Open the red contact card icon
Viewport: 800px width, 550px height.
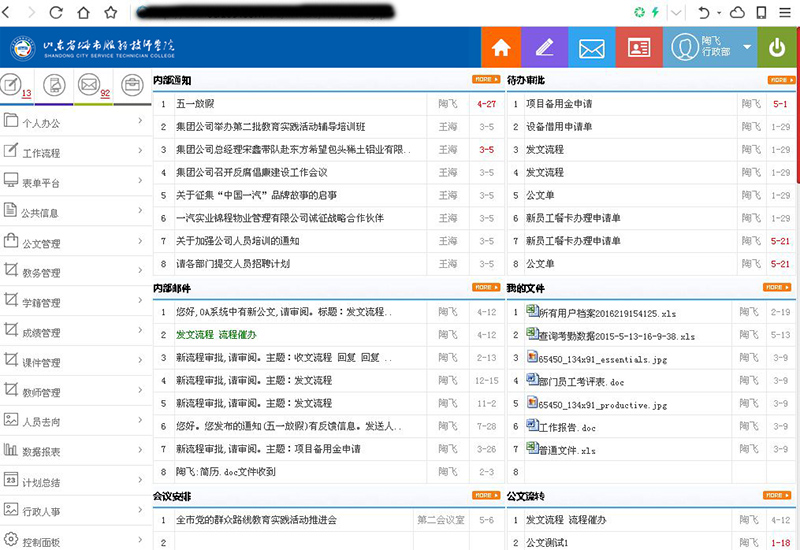(639, 47)
